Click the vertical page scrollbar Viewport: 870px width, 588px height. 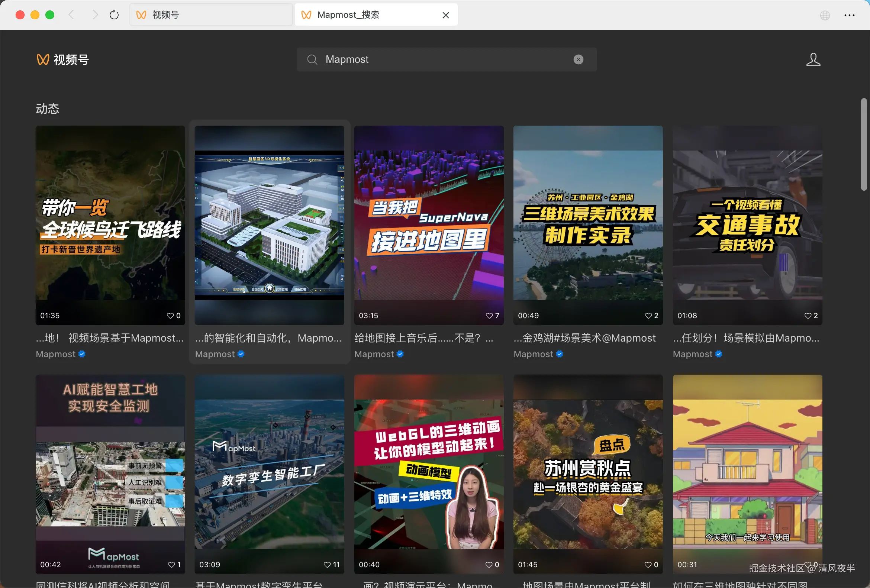point(863,144)
